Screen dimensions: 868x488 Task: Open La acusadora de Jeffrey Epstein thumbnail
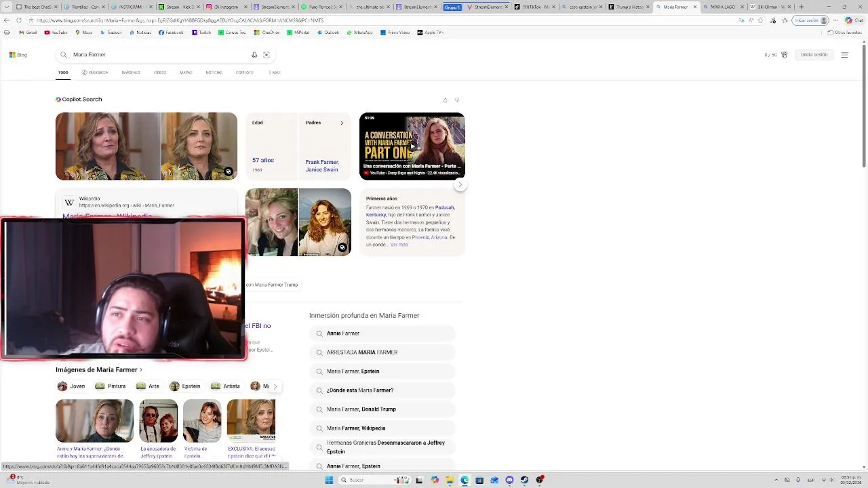pyautogui.click(x=159, y=421)
